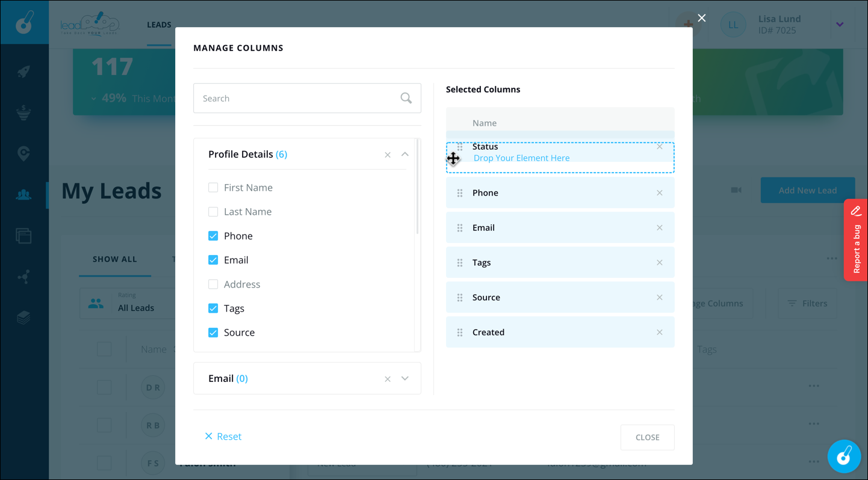Viewport: 868px width, 480px height.
Task: Grab the Phone row drag handle
Action: coord(460,193)
